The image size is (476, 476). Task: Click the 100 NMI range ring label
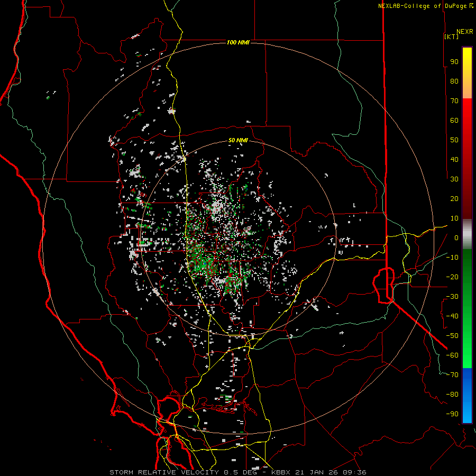coord(237,42)
